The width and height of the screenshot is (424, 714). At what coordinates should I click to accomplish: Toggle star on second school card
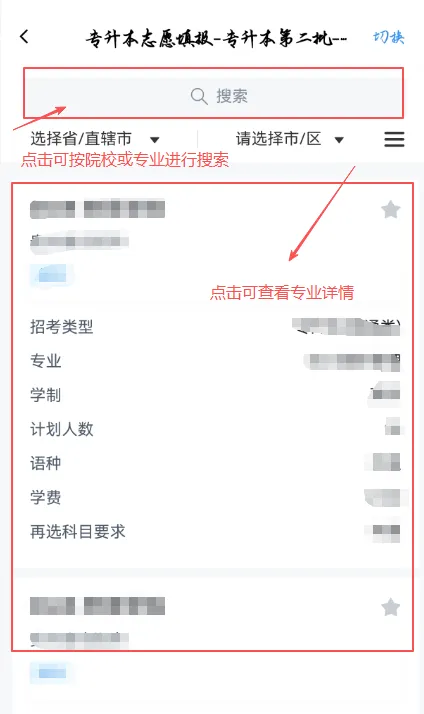(390, 607)
